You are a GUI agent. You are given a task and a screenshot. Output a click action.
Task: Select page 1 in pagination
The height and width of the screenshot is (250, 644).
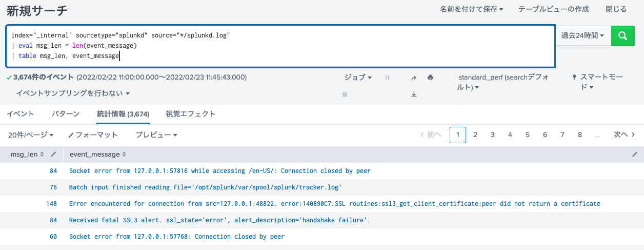(x=458, y=134)
